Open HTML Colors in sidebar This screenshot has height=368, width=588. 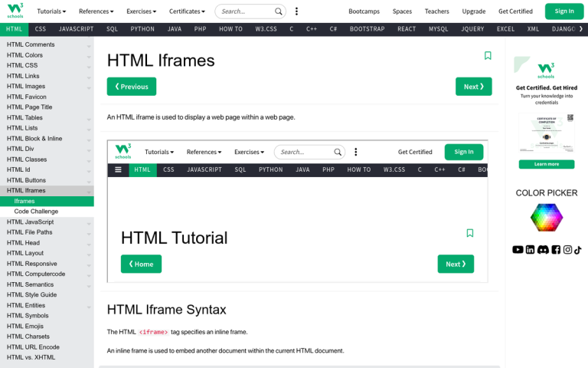pos(47,55)
